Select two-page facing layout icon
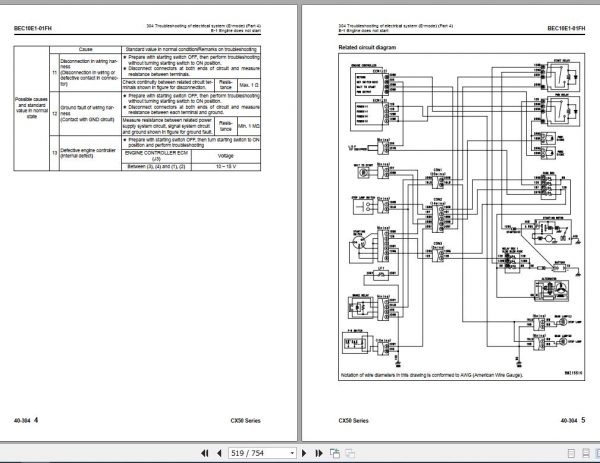Image resolution: width=600 pixels, height=463 pixels. (598, 453)
